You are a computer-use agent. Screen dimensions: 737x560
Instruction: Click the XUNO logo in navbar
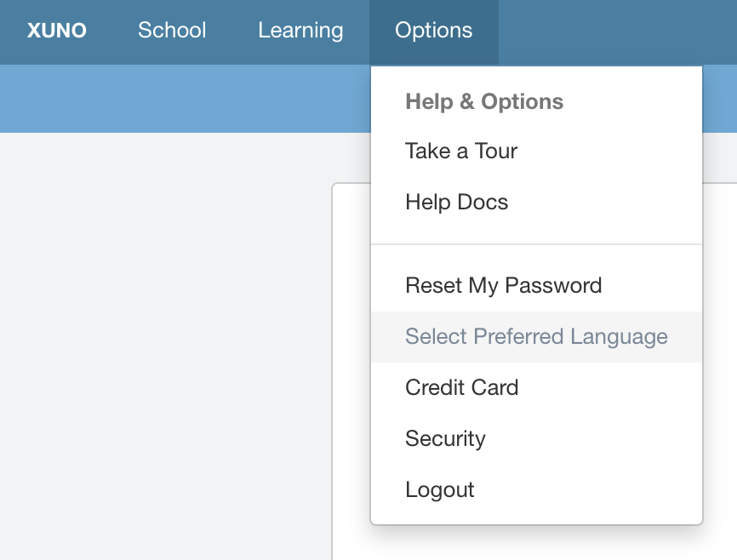coord(56,31)
